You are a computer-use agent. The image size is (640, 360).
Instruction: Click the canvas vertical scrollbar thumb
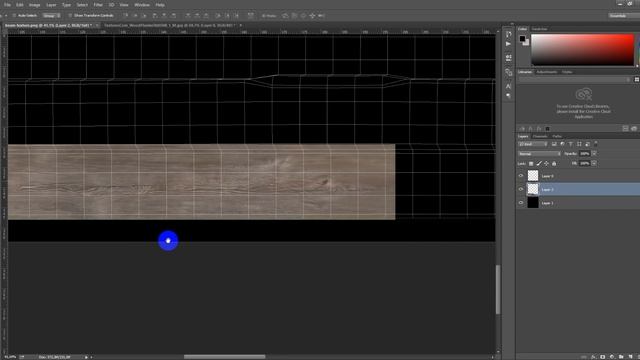tap(498, 290)
